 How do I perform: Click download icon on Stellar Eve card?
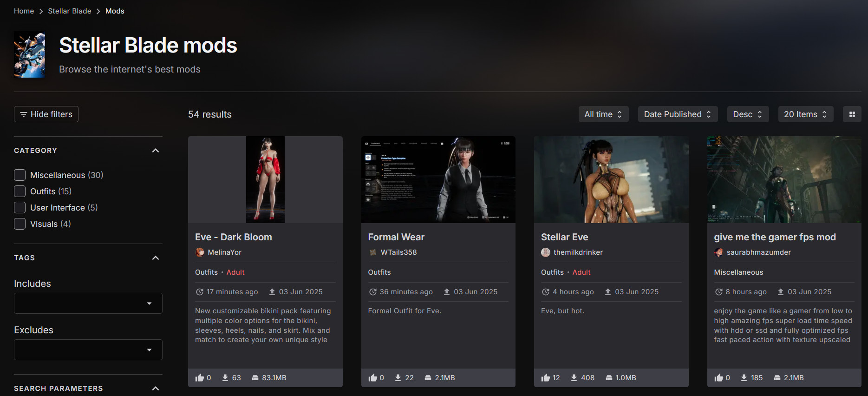pyautogui.click(x=574, y=378)
